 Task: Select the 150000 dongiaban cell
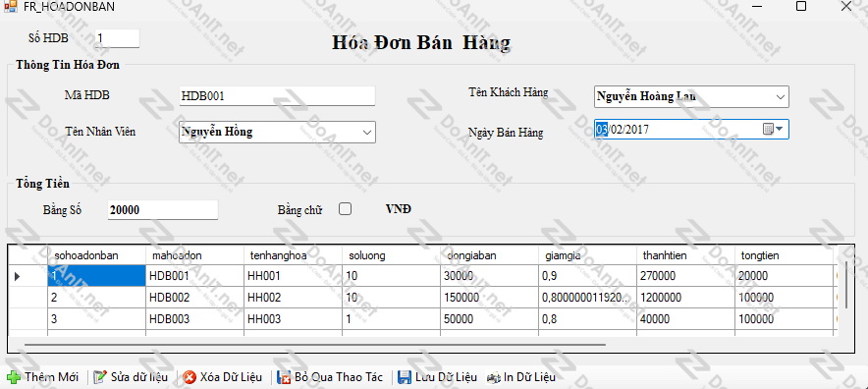489,298
